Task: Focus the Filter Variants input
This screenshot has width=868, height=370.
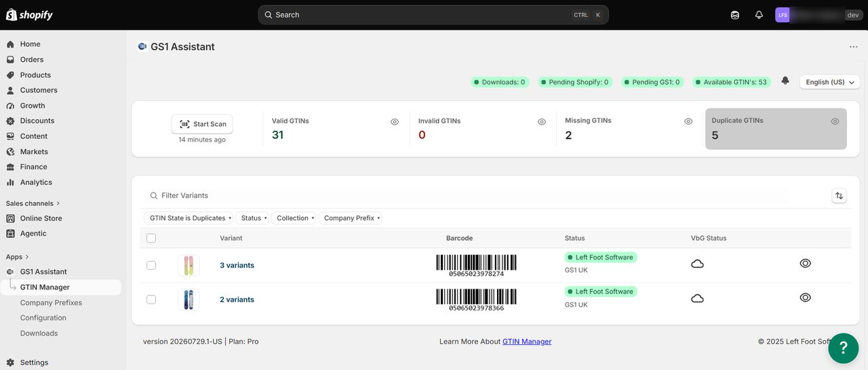Action: [468, 196]
